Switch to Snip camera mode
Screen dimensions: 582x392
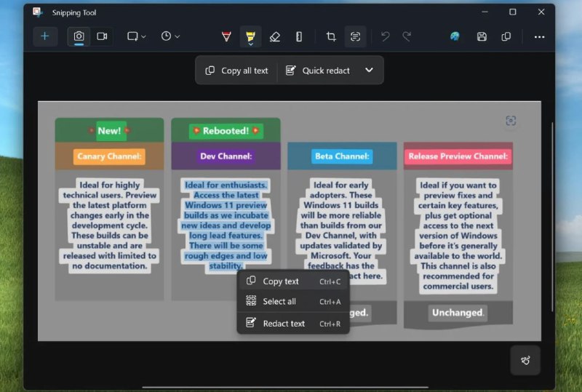79,36
